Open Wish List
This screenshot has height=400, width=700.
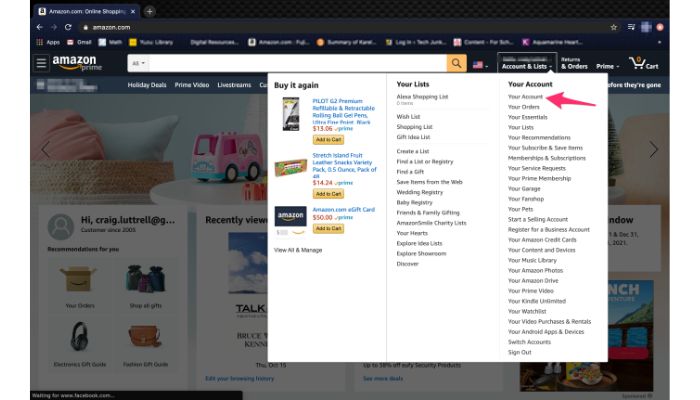tap(408, 117)
